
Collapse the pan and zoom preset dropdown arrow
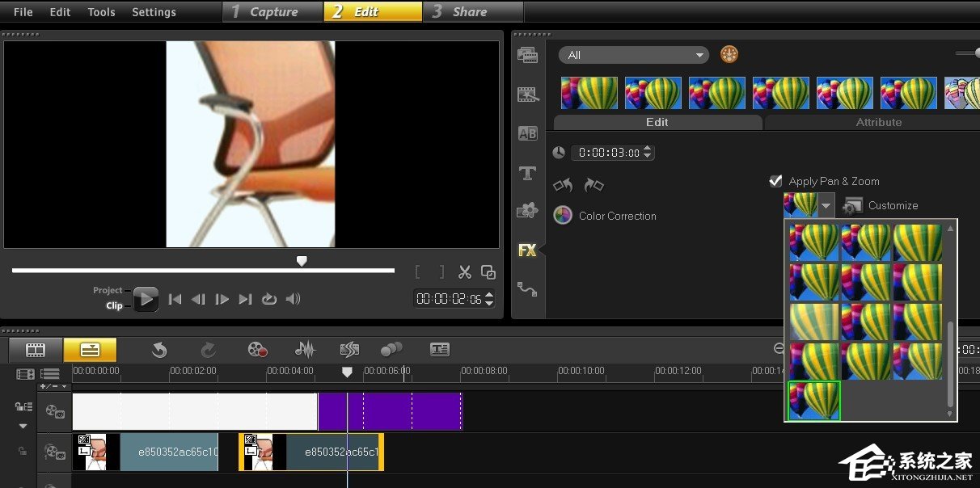(826, 206)
